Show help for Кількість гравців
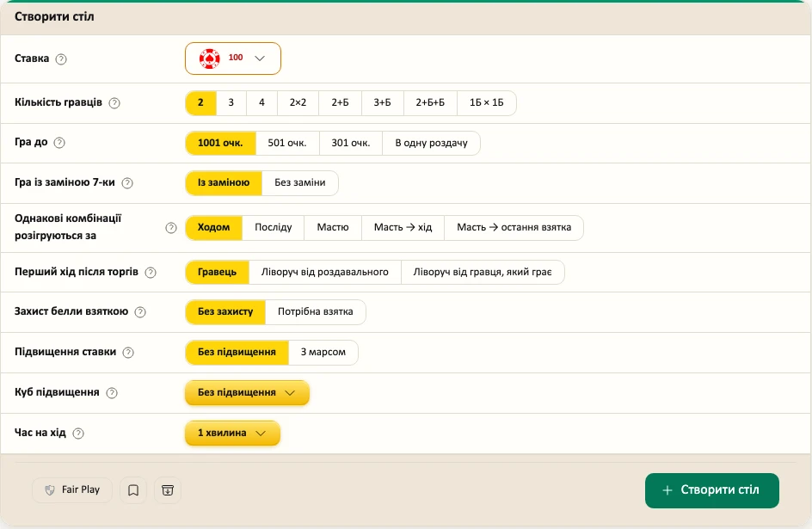The image size is (812, 529). (x=114, y=103)
